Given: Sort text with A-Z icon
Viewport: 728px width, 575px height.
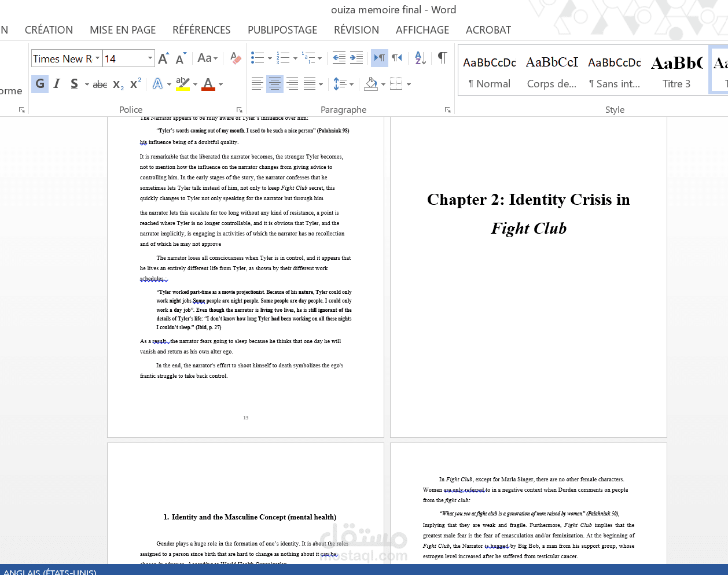Looking at the screenshot, I should (x=420, y=58).
